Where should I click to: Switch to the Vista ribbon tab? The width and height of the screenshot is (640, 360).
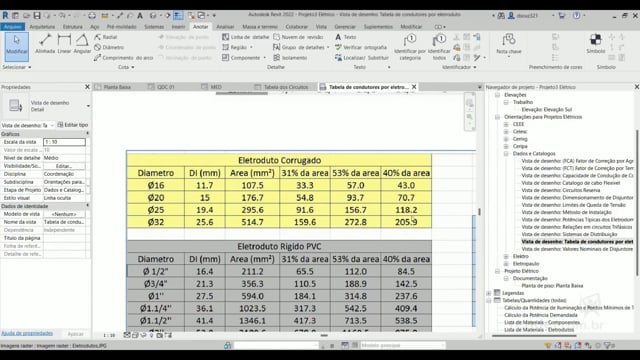point(321,27)
